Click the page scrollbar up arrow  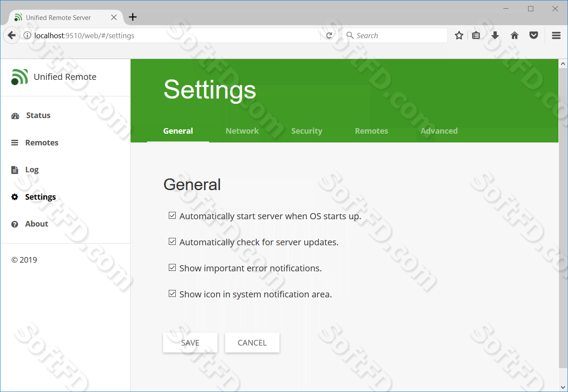point(563,64)
